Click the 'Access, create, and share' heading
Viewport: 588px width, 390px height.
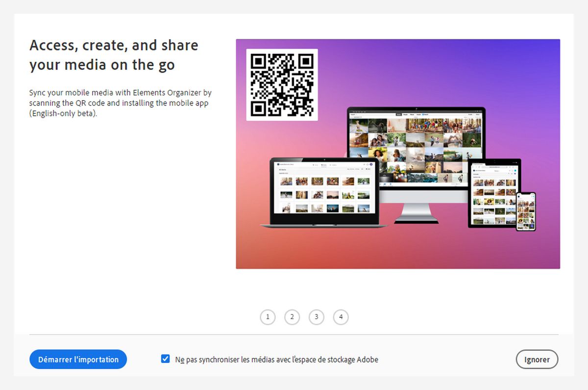pyautogui.click(x=114, y=55)
